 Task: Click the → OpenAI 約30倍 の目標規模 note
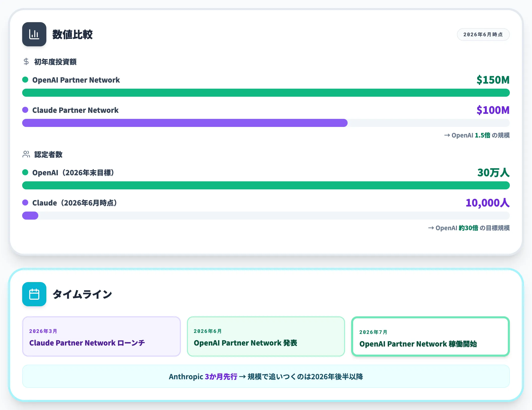click(x=469, y=228)
